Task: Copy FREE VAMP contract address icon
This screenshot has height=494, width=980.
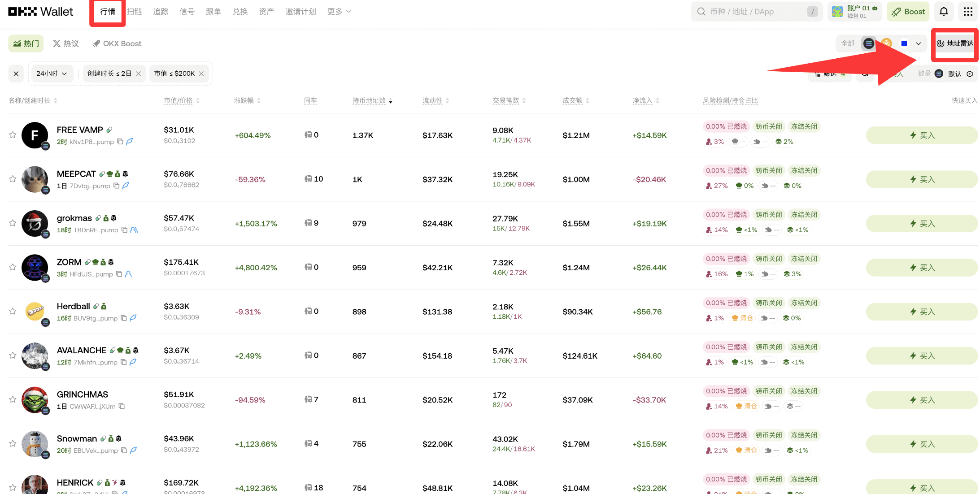Action: tap(120, 142)
